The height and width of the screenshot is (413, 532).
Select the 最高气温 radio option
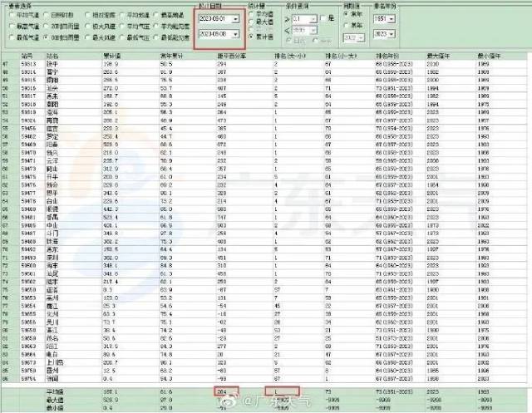click(12, 26)
